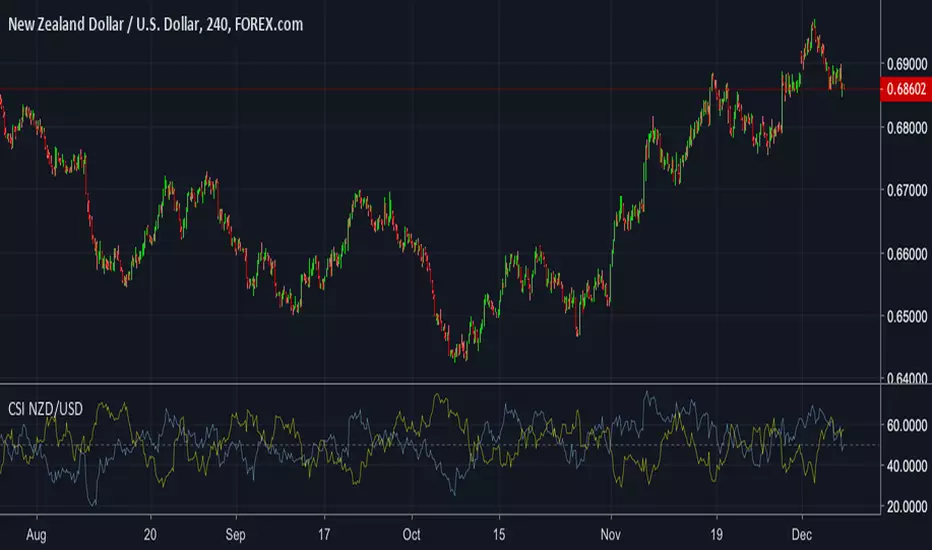Click the Aug date label on time axis
Image resolution: width=932 pixels, height=550 pixels.
pyautogui.click(x=36, y=535)
